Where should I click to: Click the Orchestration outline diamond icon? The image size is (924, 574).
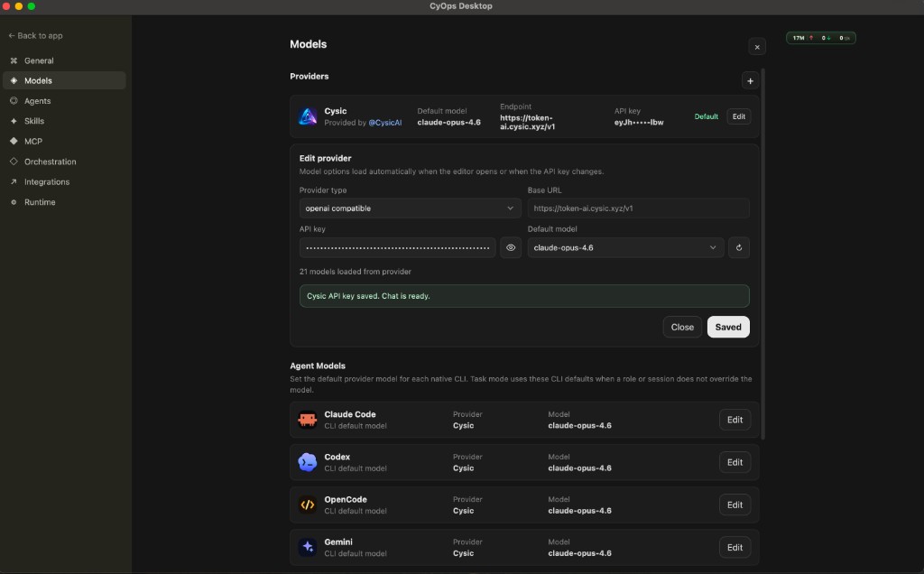(x=14, y=162)
